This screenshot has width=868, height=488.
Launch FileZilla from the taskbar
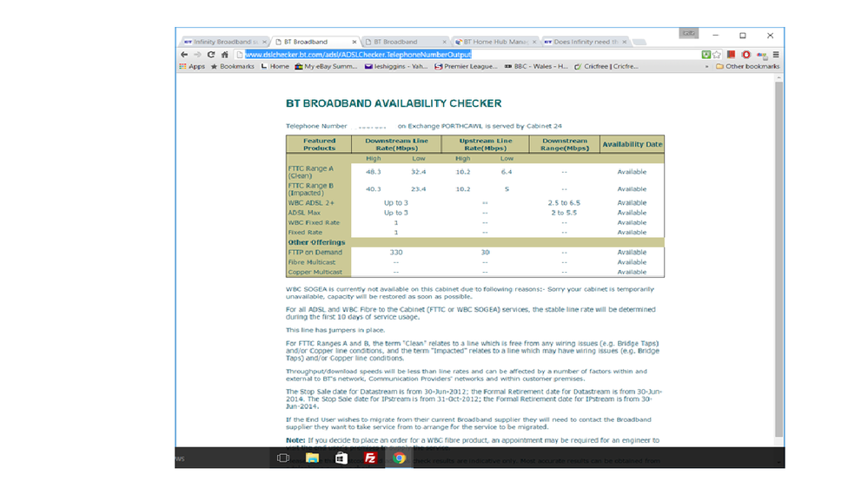(x=370, y=458)
